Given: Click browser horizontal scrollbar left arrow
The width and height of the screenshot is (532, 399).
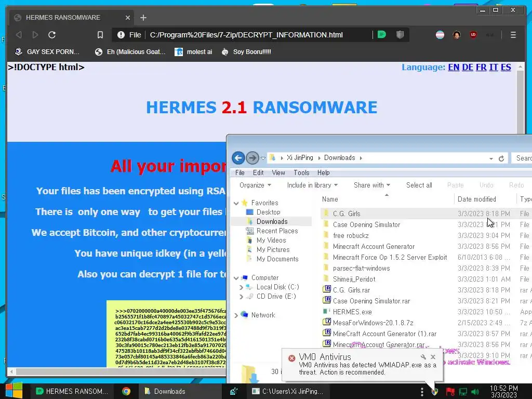Looking at the screenshot, I should point(11,372).
